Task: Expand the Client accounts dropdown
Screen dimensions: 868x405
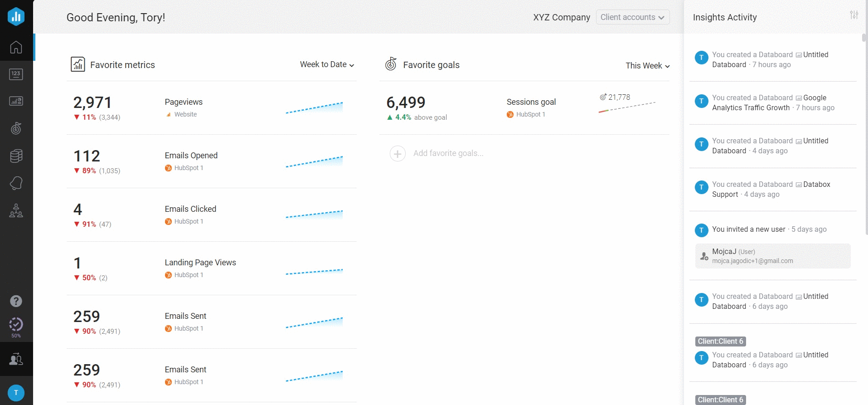Action: (632, 17)
